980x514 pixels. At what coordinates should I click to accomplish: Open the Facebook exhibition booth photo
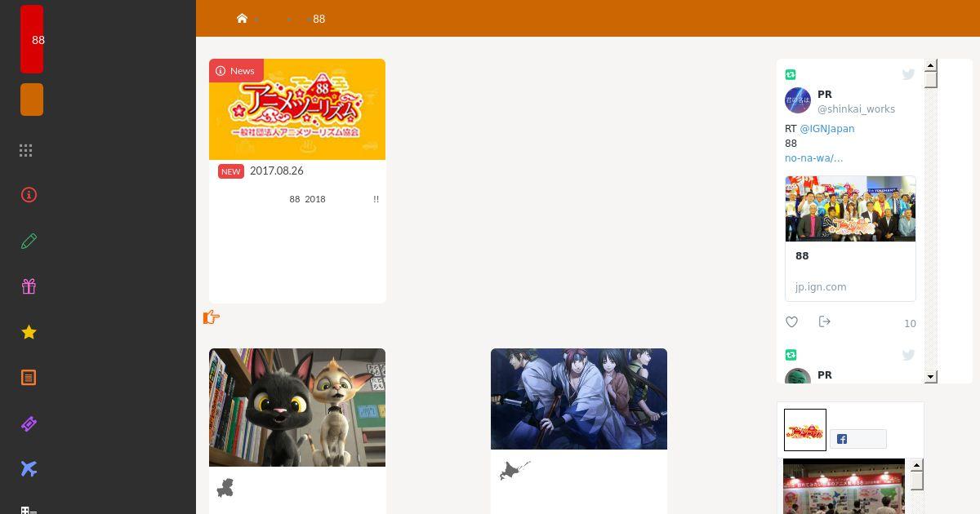pyautogui.click(x=844, y=486)
